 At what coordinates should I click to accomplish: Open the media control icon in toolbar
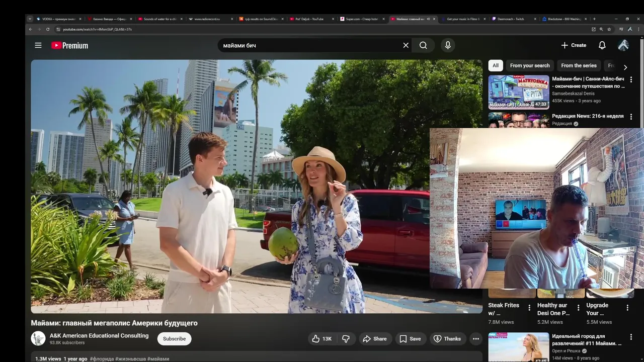[621, 29]
